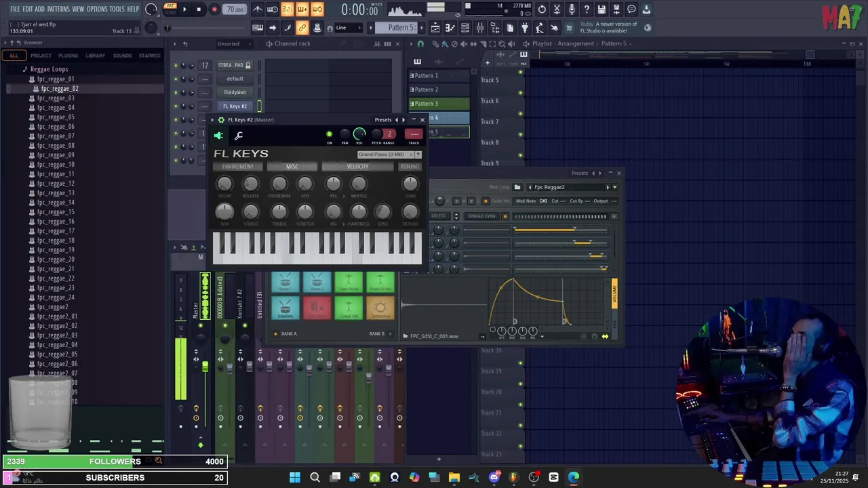Click the Diddylaah channel button
Viewport: 868px width, 488px height.
pos(235,93)
